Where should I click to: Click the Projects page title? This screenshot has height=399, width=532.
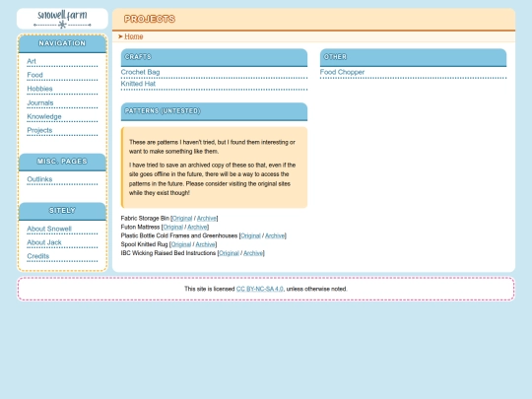coord(150,19)
